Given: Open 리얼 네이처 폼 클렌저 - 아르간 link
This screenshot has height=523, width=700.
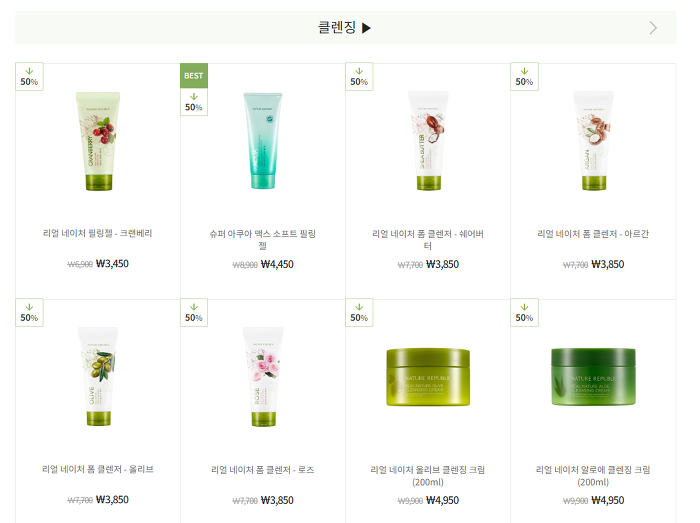Looking at the screenshot, I should pyautogui.click(x=593, y=233).
